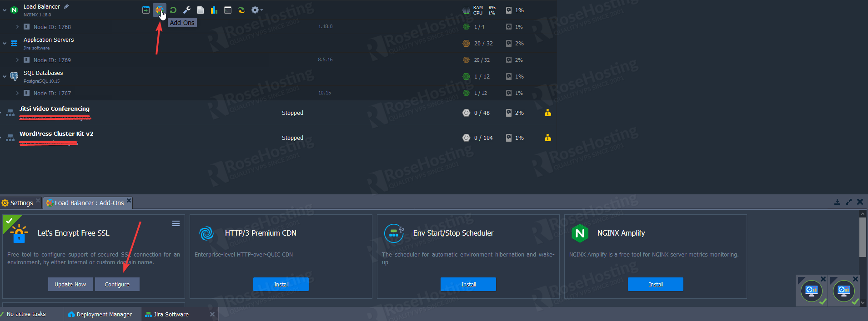Image resolution: width=868 pixels, height=321 pixels.
Task: Click the add-ons panel scrollbar thumb
Action: tap(863, 237)
